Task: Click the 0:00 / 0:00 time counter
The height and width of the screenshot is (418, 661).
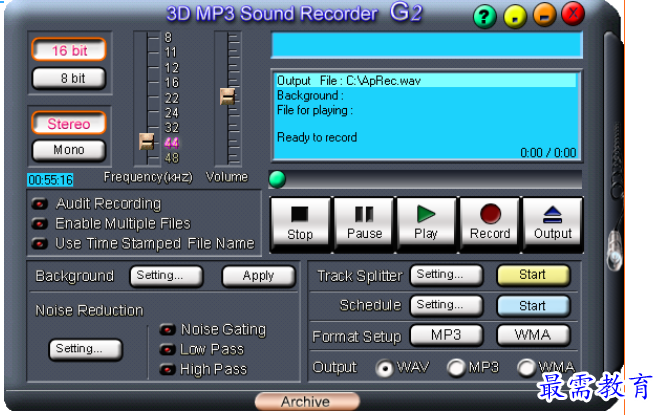Action: click(x=548, y=153)
